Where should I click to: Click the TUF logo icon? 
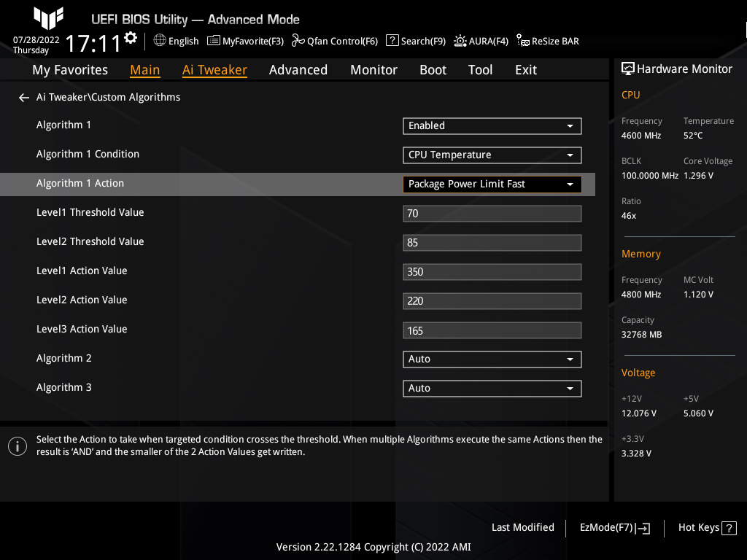(49, 17)
